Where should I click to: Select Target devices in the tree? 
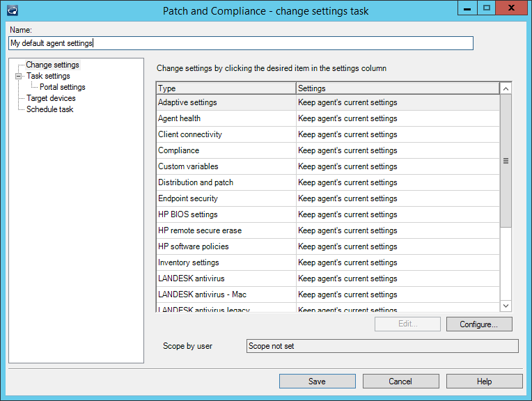click(x=51, y=98)
